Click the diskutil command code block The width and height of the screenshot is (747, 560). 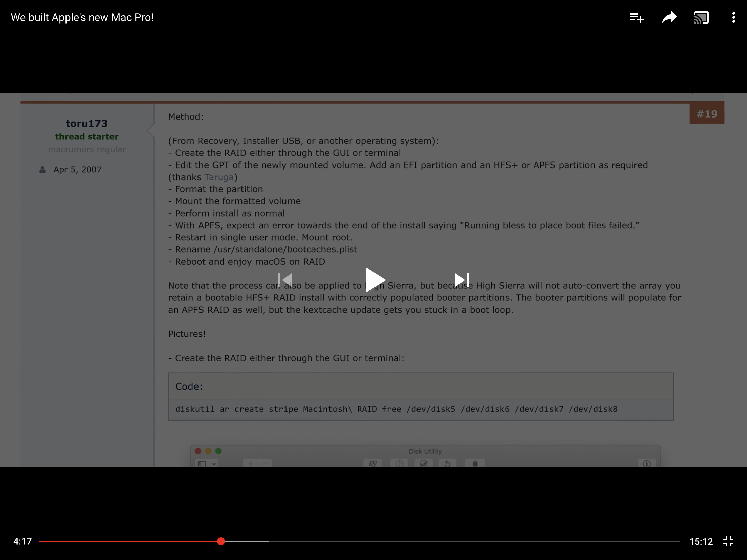[x=396, y=409]
